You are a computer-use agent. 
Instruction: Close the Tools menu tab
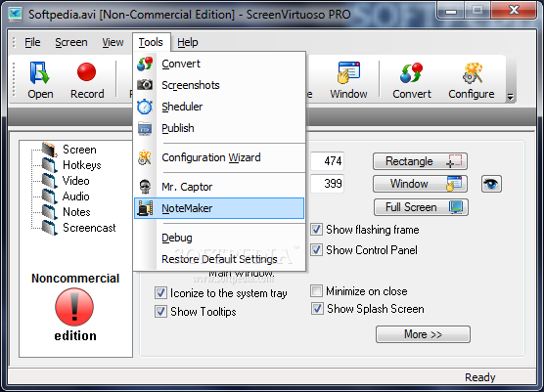coord(151,42)
